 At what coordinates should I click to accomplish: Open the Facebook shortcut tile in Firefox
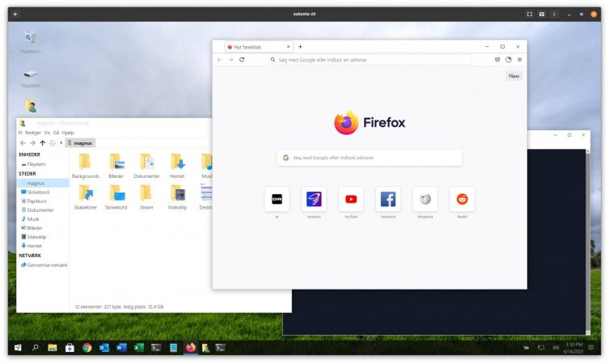(x=388, y=199)
